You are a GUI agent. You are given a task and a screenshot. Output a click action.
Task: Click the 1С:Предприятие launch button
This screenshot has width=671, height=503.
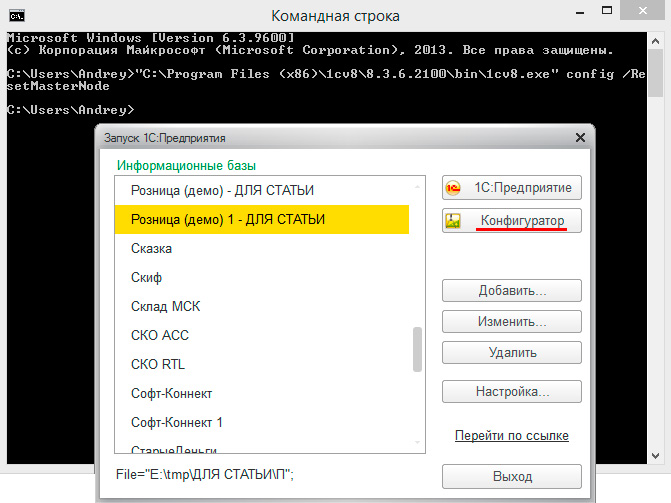pos(511,188)
